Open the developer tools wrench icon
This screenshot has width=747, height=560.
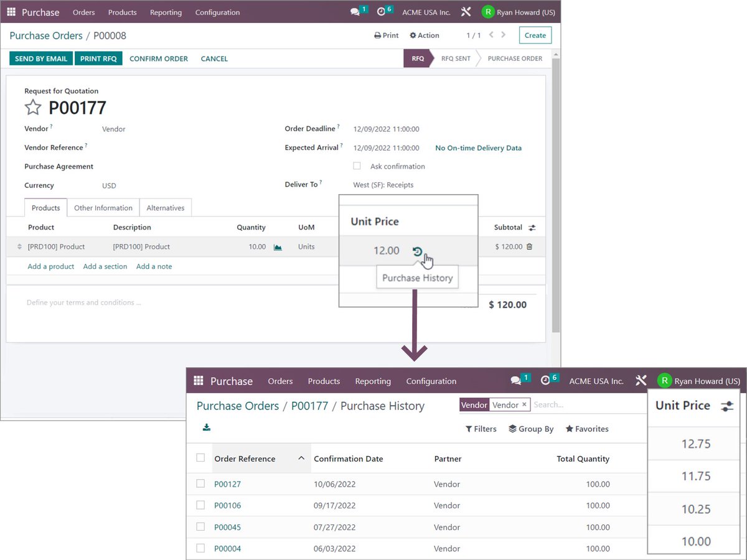tap(466, 11)
